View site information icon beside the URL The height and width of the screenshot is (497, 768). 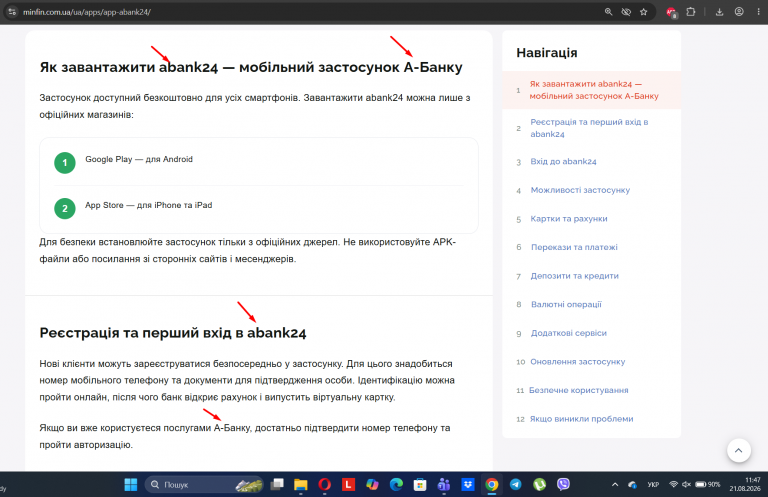point(12,12)
